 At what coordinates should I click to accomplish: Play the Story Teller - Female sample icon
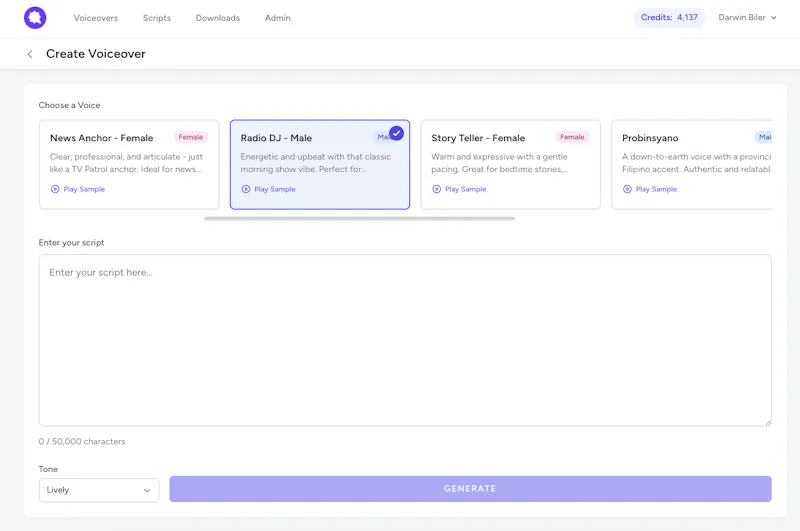point(437,189)
